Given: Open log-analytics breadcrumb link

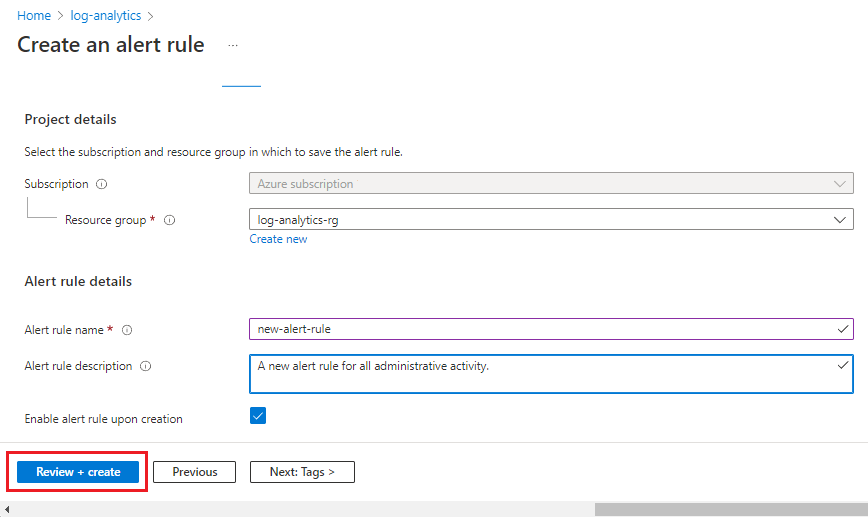Looking at the screenshot, I should pyautogui.click(x=106, y=15).
